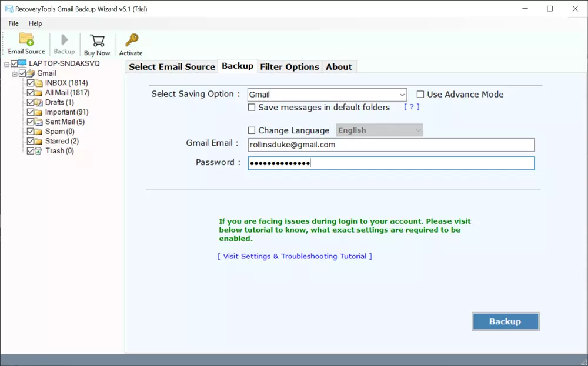
Task: Click the Drafts folder icon
Action: click(x=39, y=103)
